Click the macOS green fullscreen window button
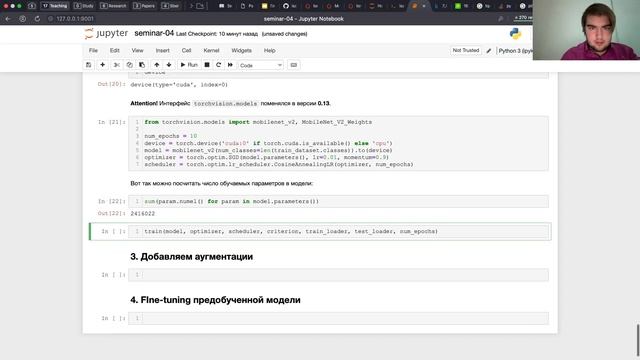The height and width of the screenshot is (360, 640). [19, 6]
